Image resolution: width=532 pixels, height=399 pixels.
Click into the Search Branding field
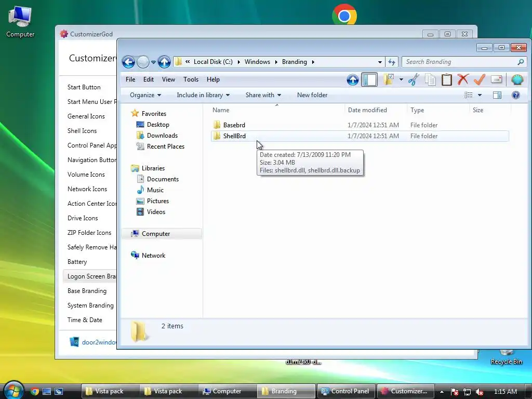pos(460,62)
